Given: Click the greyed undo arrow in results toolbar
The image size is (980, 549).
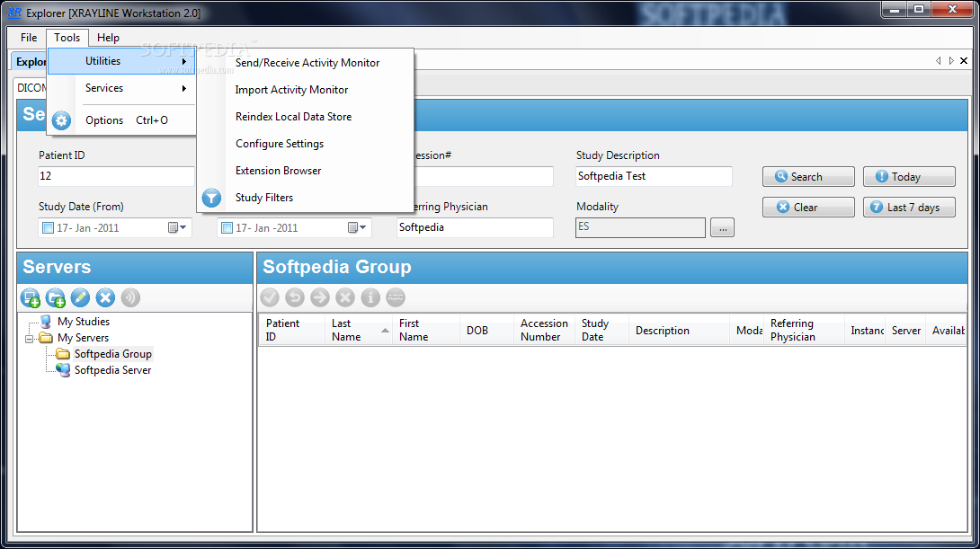Looking at the screenshot, I should 295,298.
